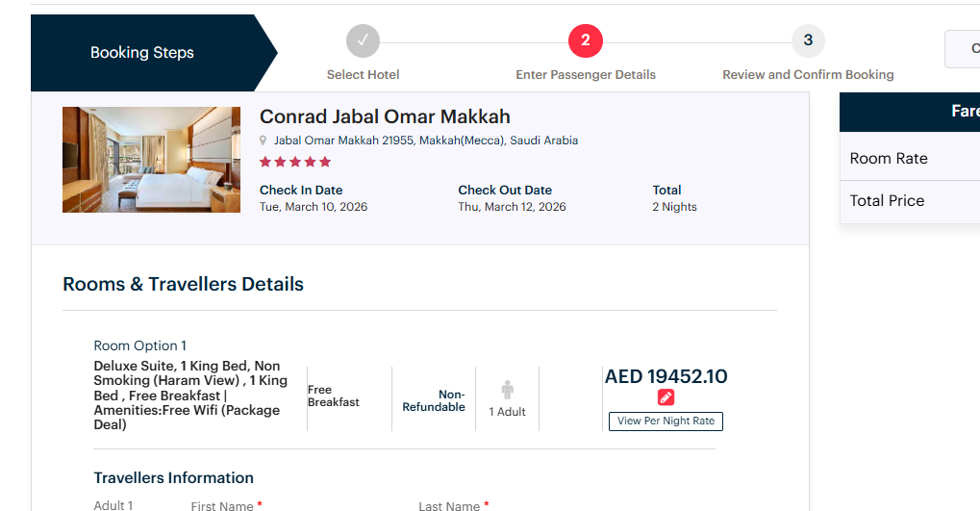Select the Enter Passenger Details step label
The height and width of the screenshot is (511, 980).
click(586, 74)
